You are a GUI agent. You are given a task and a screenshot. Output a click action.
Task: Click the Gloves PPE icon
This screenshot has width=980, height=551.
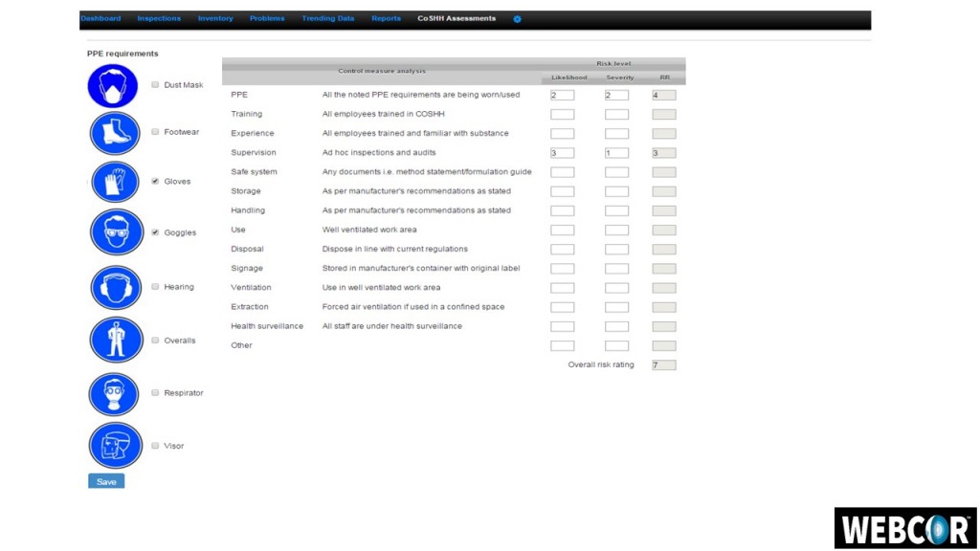pos(115,182)
